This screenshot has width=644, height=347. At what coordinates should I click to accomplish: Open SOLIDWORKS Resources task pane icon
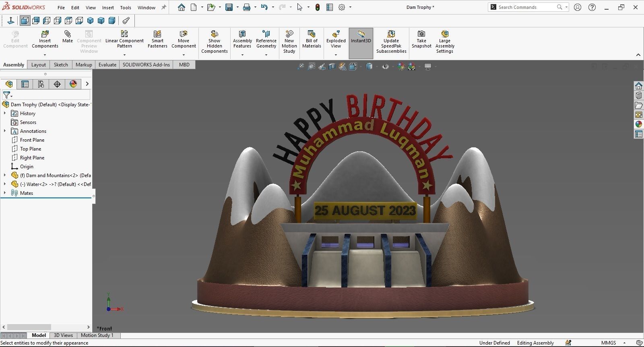[x=639, y=86]
